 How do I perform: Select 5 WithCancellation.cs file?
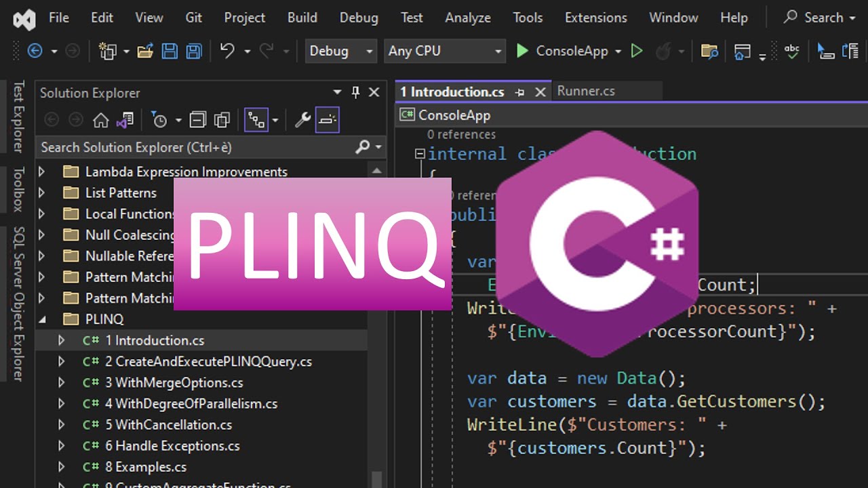pos(168,424)
